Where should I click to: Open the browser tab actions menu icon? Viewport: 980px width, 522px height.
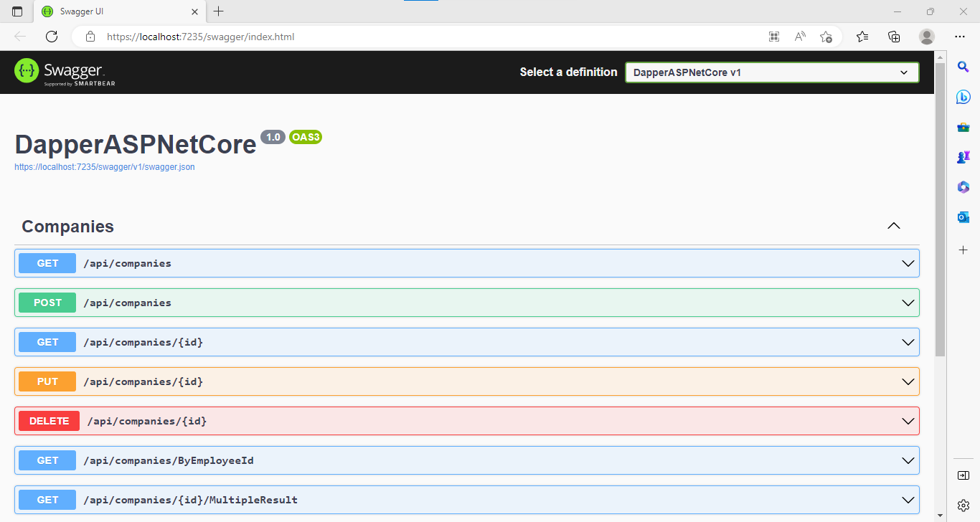pos(17,11)
